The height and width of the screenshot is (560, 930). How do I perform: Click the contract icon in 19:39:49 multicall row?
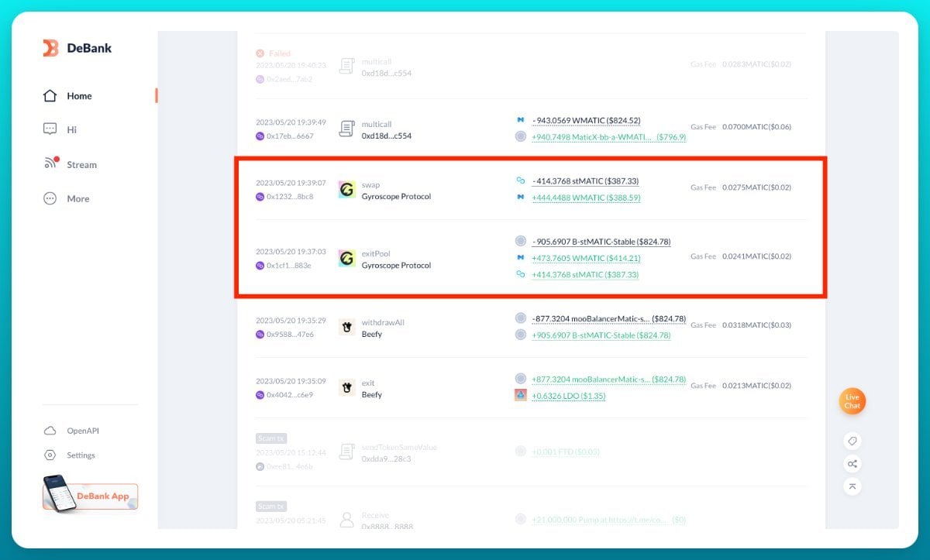click(x=347, y=129)
